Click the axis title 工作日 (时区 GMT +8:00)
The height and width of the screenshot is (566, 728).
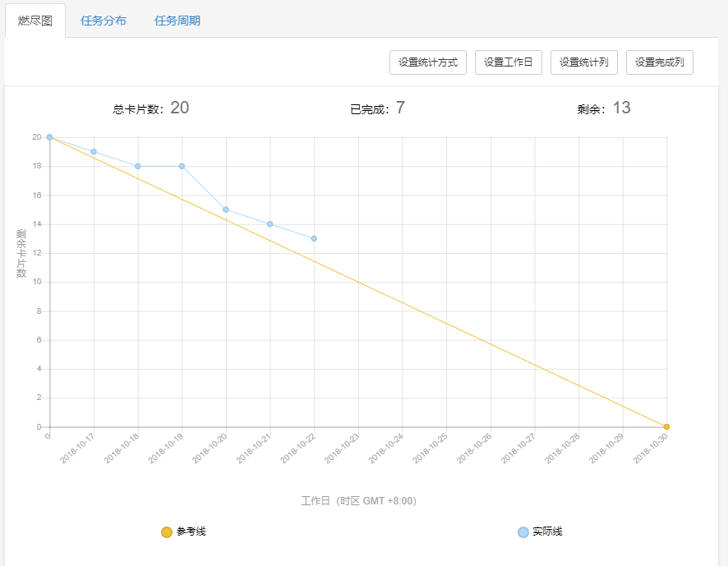tap(358, 501)
